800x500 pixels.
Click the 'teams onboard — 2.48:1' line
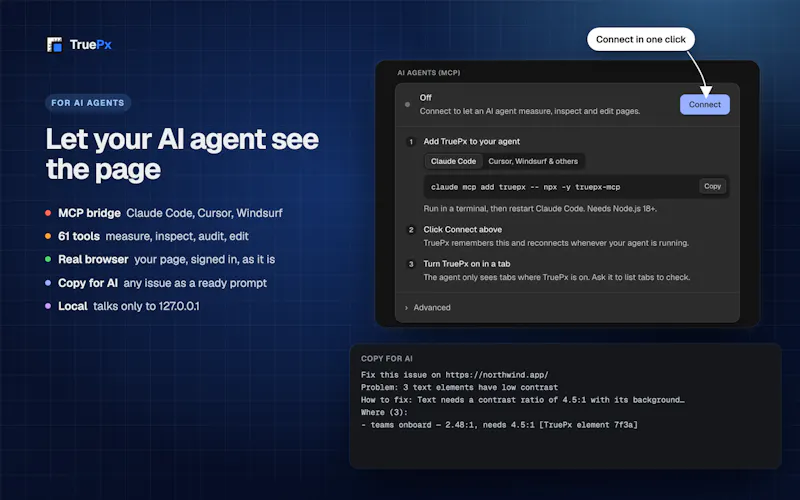(x=499, y=425)
